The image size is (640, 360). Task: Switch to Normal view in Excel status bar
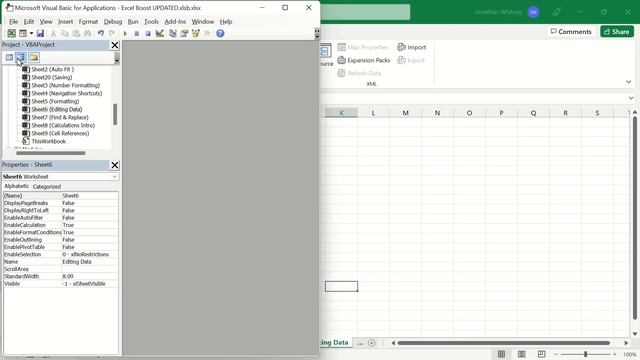[x=502, y=354]
